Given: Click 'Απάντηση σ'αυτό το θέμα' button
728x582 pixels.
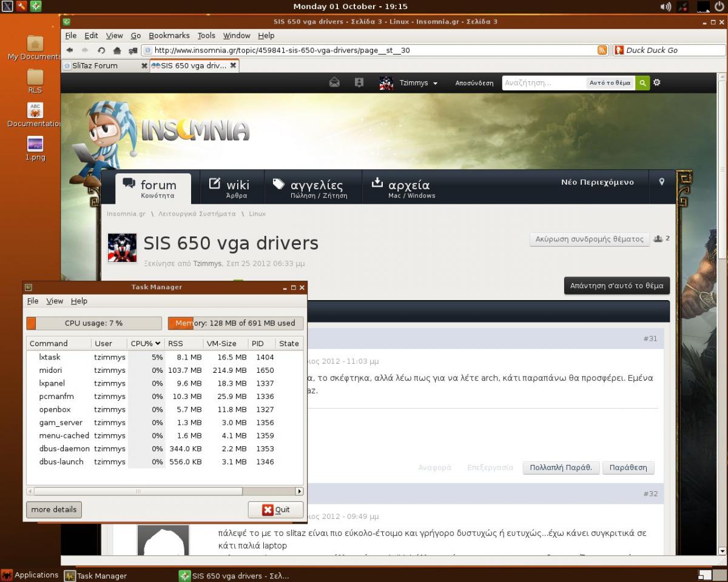Looking at the screenshot, I should point(617,286).
